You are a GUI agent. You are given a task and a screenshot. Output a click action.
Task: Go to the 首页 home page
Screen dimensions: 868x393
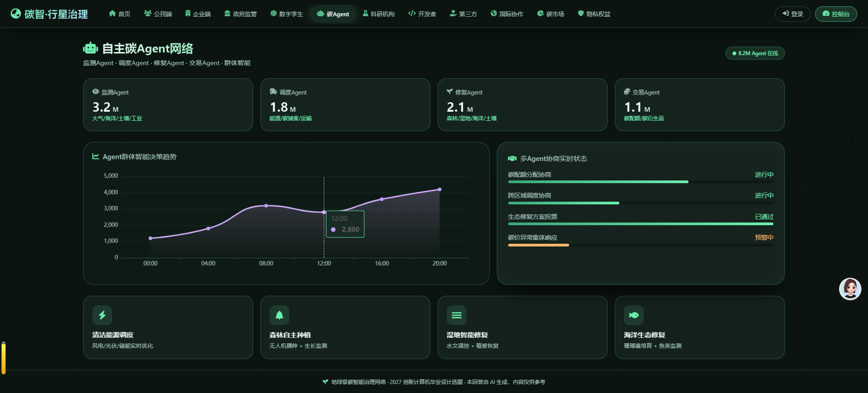point(120,14)
